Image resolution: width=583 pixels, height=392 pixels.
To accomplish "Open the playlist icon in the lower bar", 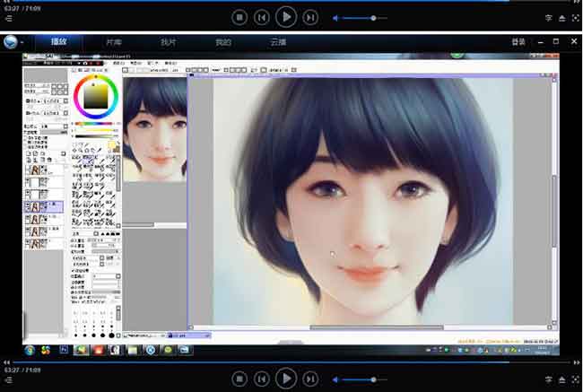I will tap(9, 379).
